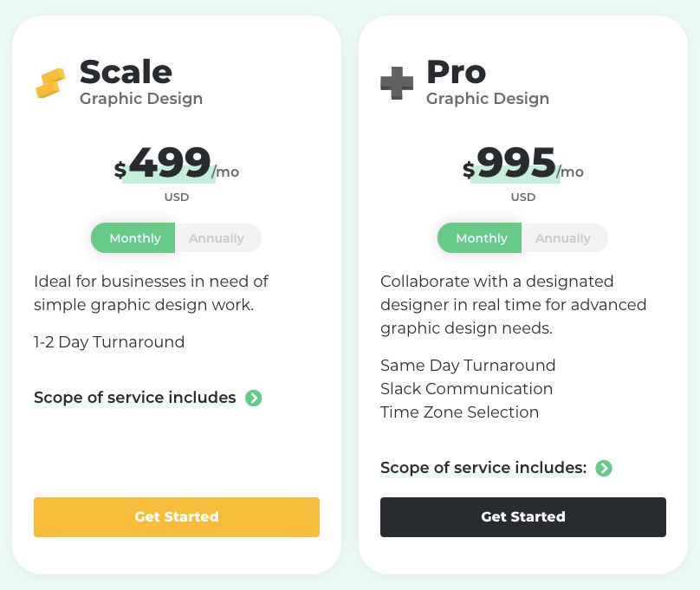Screen dimensions: 700x590
Task: Click the highlighted $499 price
Action: tap(171, 163)
